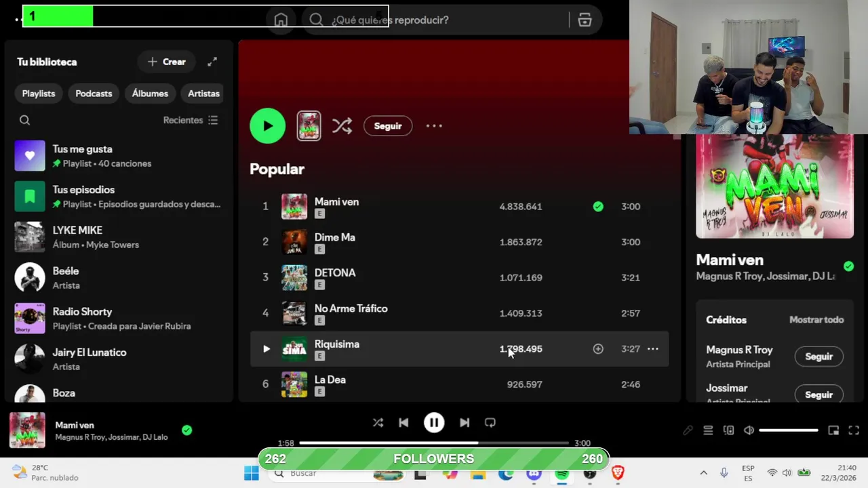
Task: Open Boza in library list
Action: 119,392
